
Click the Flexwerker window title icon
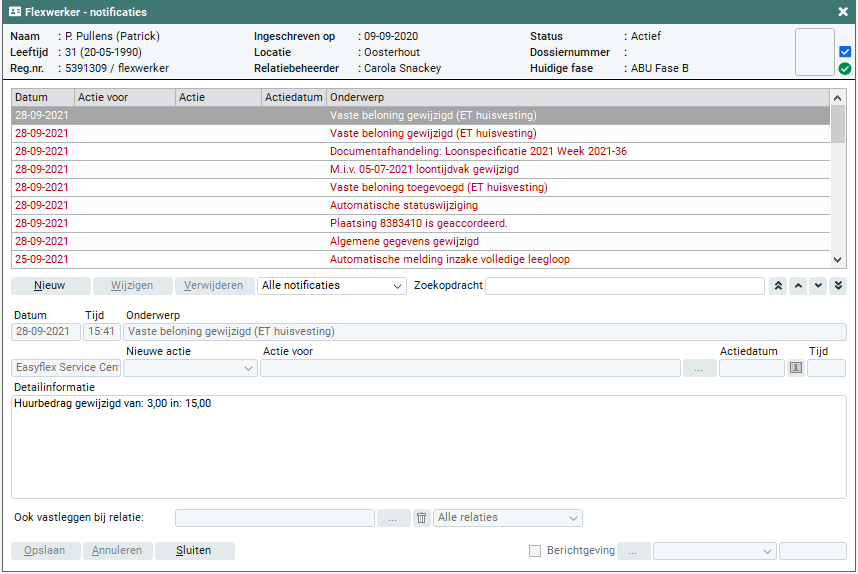[15, 12]
